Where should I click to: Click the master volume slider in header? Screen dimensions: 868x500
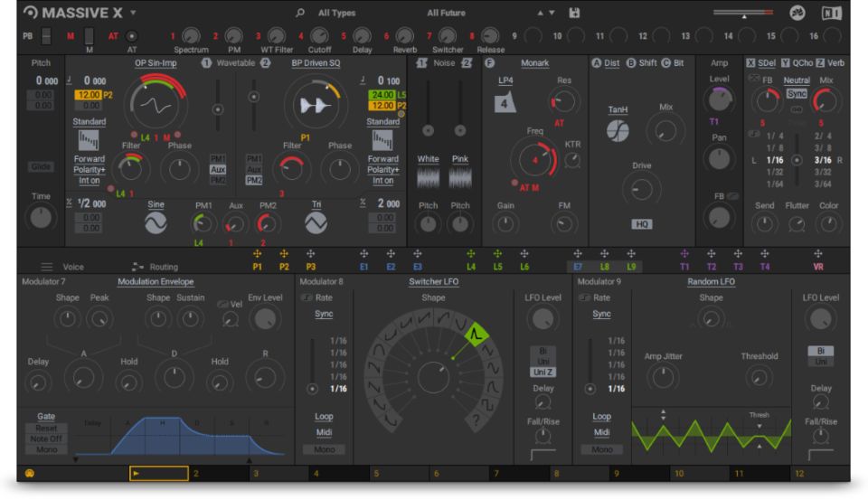pyautogui.click(x=743, y=14)
